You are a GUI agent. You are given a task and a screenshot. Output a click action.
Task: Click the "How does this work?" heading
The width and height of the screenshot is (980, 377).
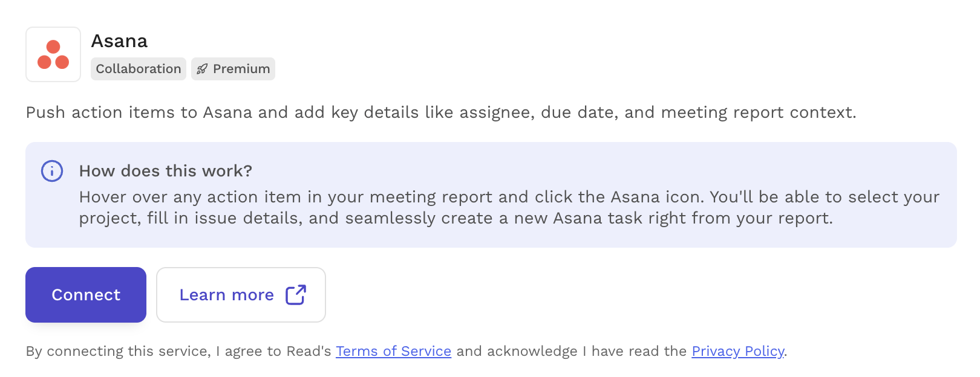[166, 171]
